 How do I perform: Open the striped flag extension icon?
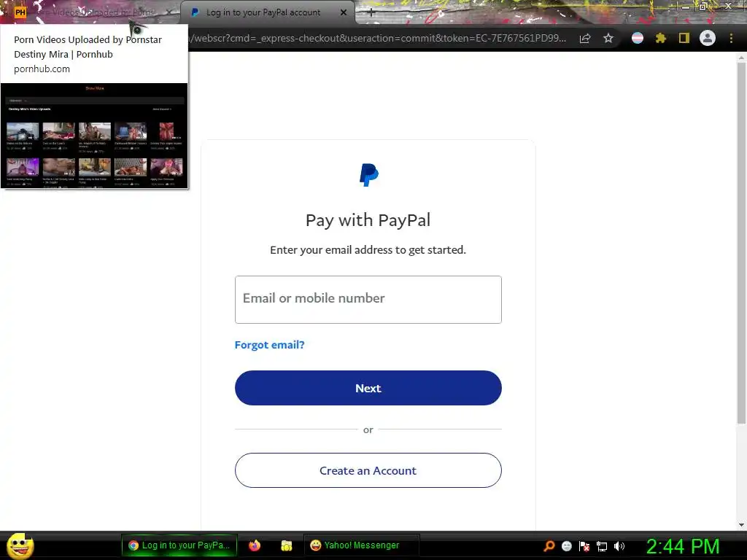pyautogui.click(x=637, y=38)
